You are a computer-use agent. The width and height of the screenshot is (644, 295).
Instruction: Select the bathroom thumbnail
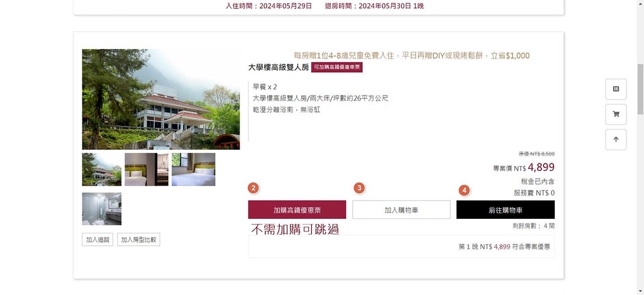tap(101, 209)
